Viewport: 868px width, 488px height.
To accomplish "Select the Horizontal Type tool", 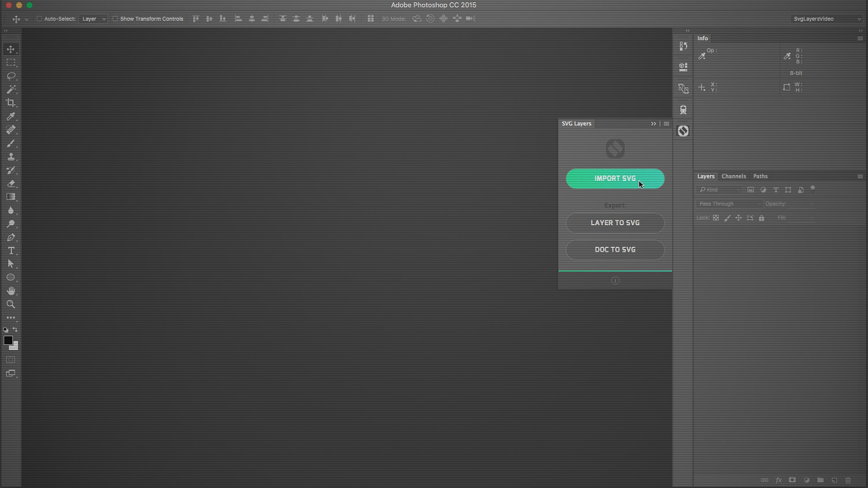I will point(11,251).
